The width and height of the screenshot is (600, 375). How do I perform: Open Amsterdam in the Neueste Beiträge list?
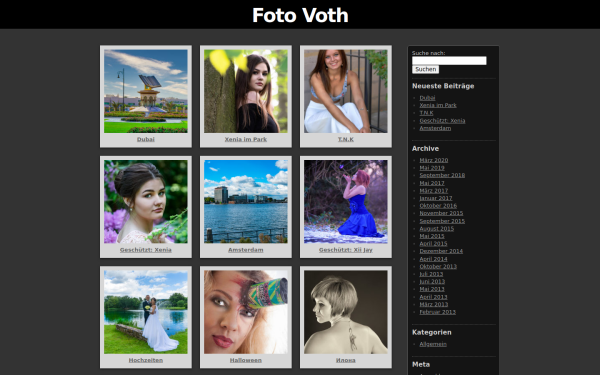click(x=435, y=128)
